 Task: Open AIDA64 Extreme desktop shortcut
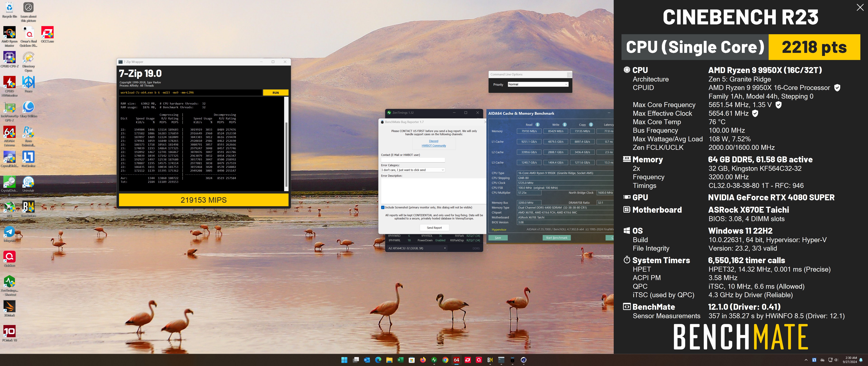pyautogui.click(x=9, y=136)
